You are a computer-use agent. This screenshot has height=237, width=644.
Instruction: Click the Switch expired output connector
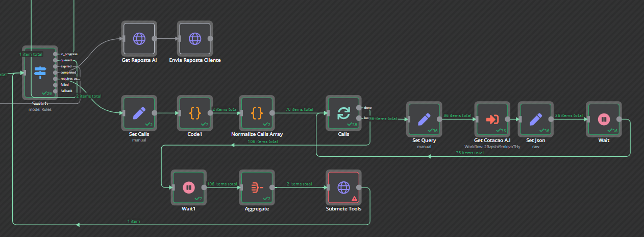56,66
